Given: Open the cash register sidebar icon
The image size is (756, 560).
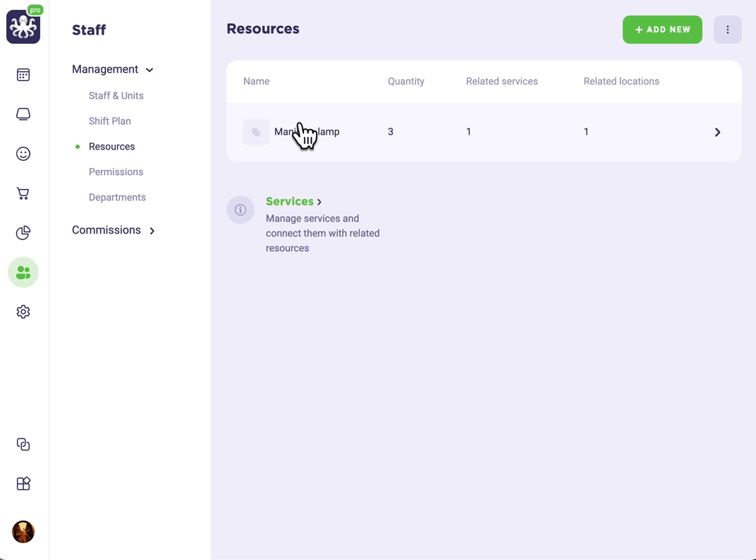Looking at the screenshot, I should click(23, 114).
